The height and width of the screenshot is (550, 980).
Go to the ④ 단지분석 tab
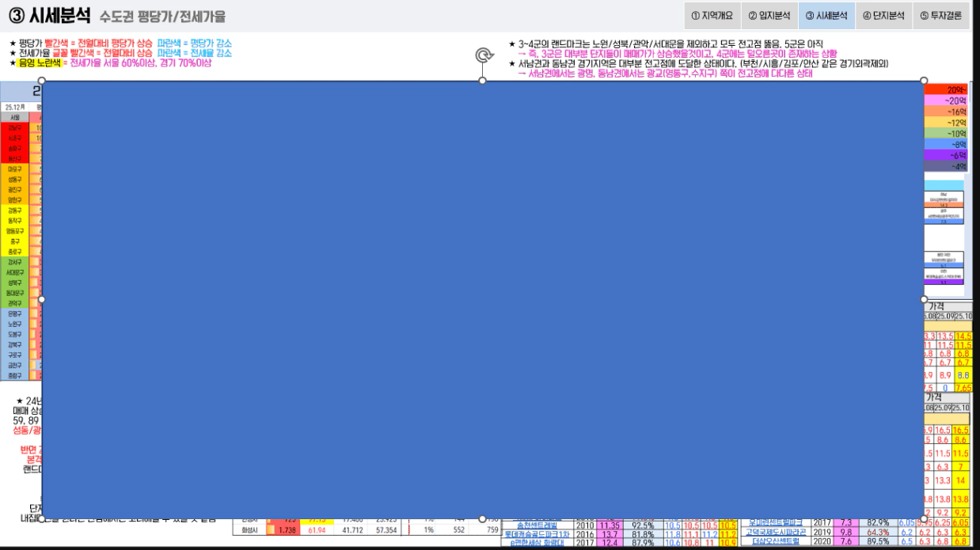(x=883, y=15)
